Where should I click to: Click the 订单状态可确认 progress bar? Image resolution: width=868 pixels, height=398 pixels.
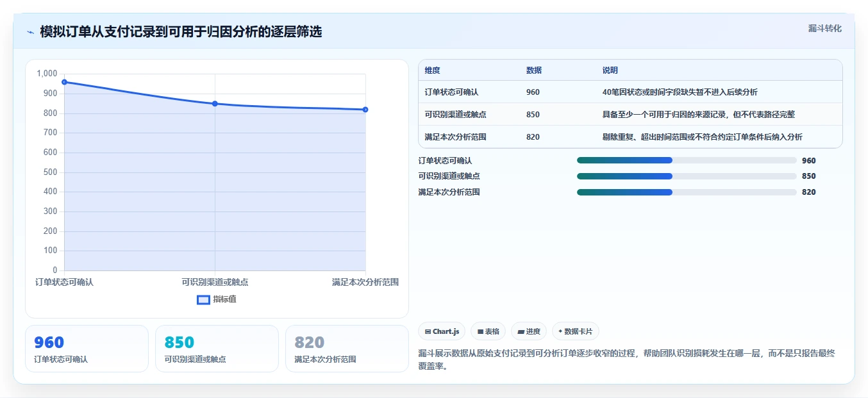(687, 160)
